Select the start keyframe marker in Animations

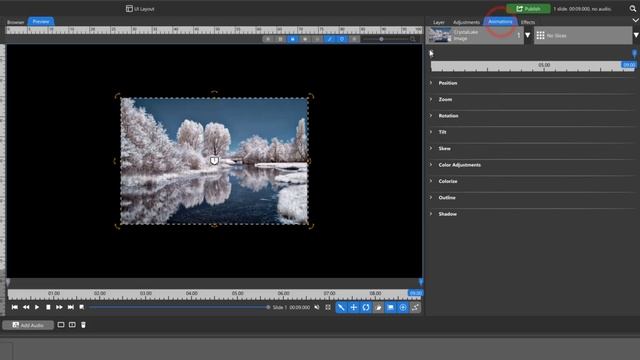(431, 53)
